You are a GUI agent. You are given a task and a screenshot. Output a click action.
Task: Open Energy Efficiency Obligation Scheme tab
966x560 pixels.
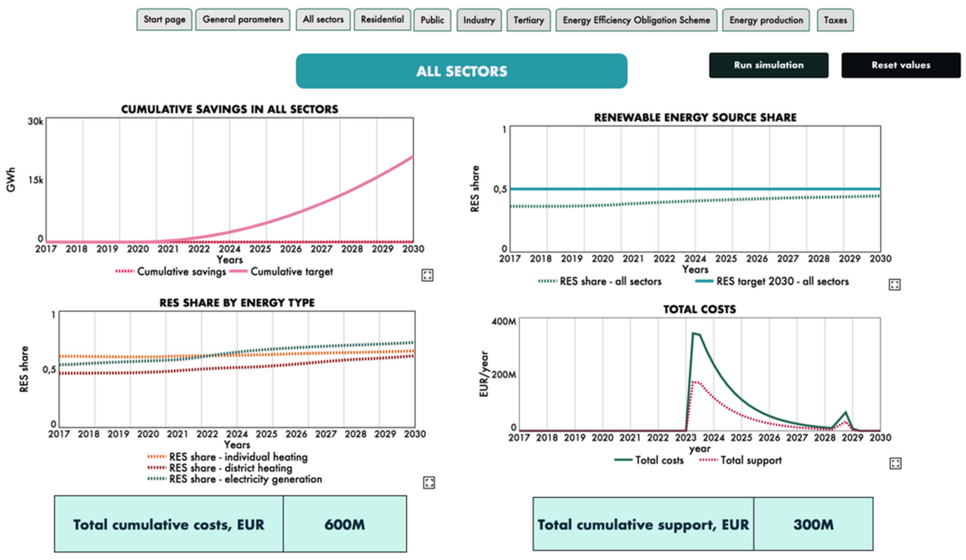click(x=636, y=20)
